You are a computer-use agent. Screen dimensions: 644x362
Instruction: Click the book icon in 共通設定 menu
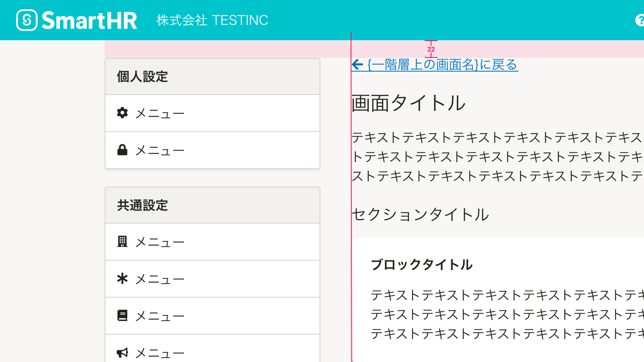coord(122,316)
